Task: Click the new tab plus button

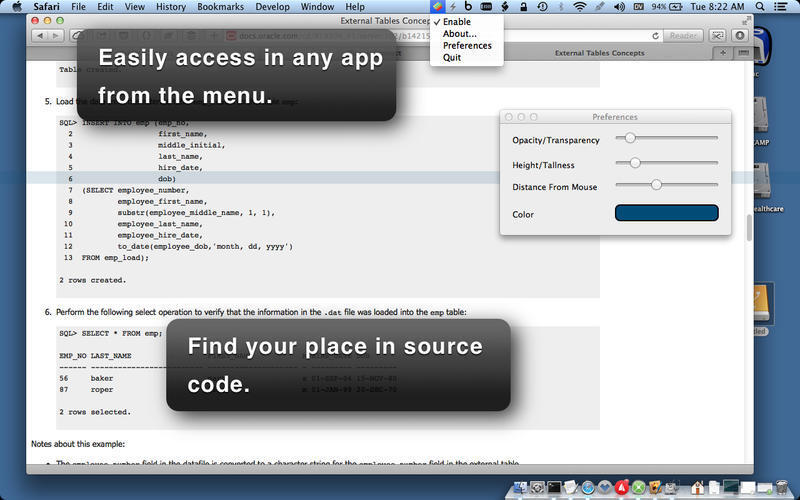Action: pyautogui.click(x=722, y=53)
